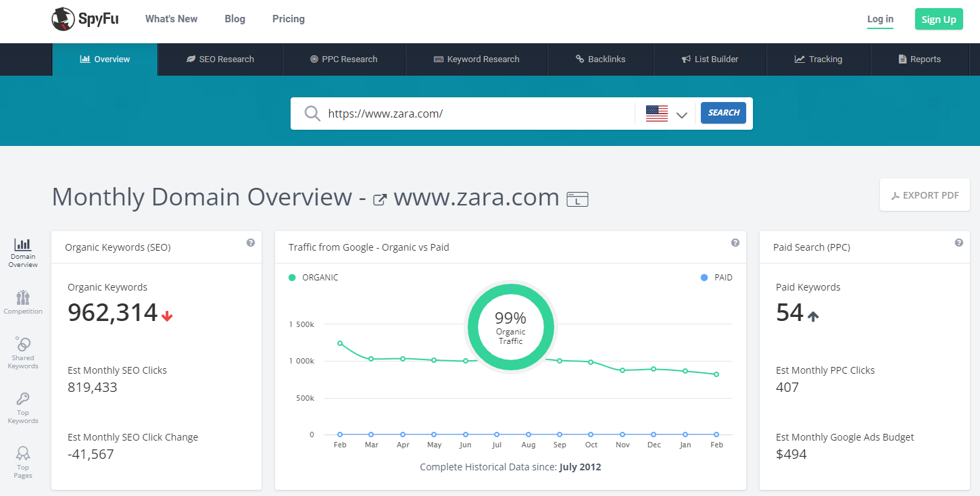The image size is (980, 496).
Task: Toggle the PAID legend series
Action: pyautogui.click(x=716, y=277)
